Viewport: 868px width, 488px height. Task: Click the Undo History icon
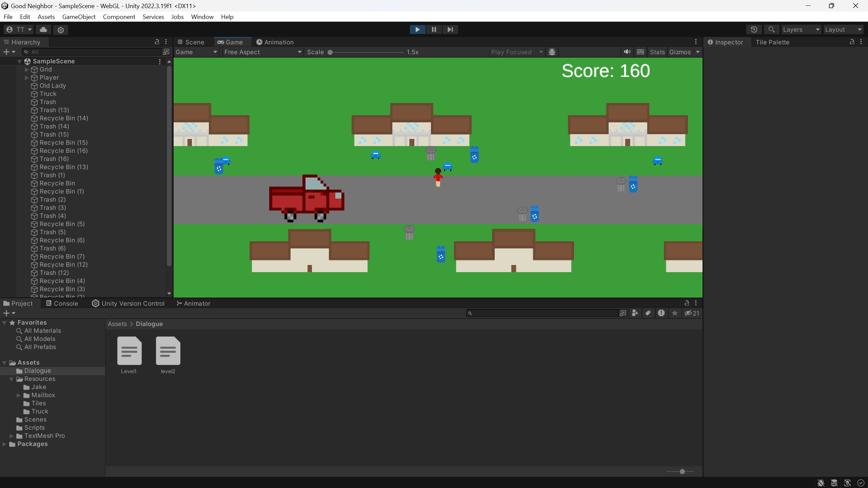click(x=754, y=29)
